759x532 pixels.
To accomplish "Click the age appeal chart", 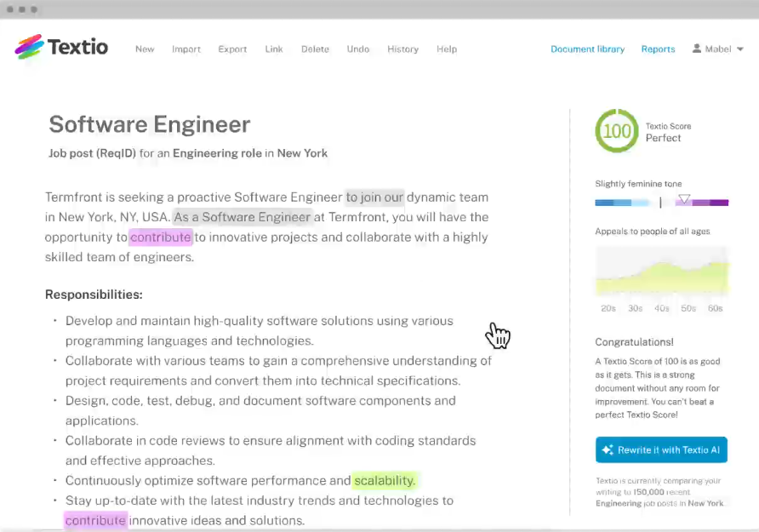I will (x=661, y=272).
